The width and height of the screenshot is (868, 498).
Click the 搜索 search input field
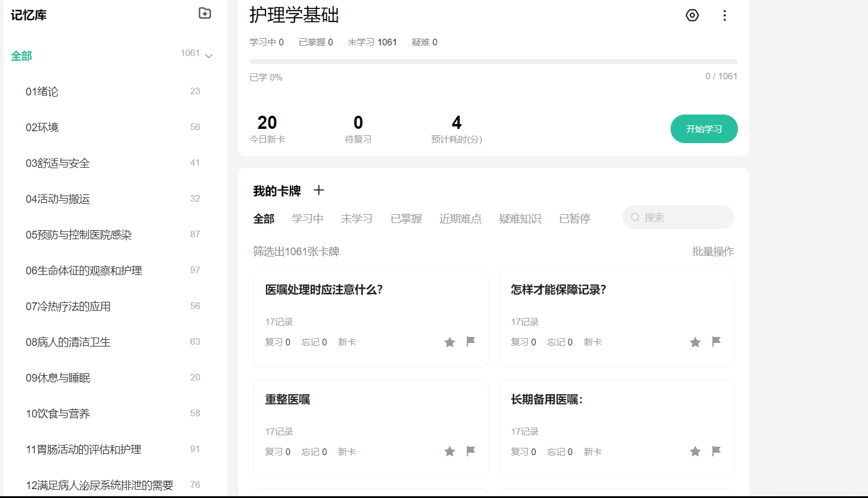pyautogui.click(x=678, y=217)
